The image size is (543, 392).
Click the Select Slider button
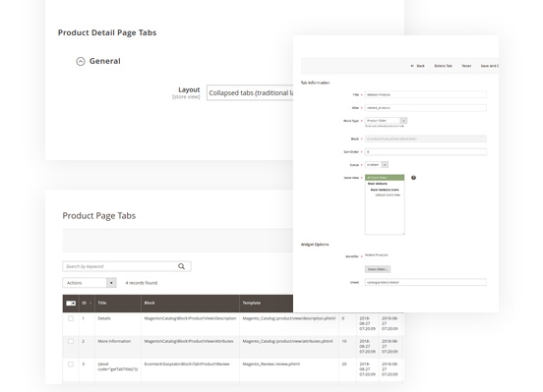(x=378, y=269)
